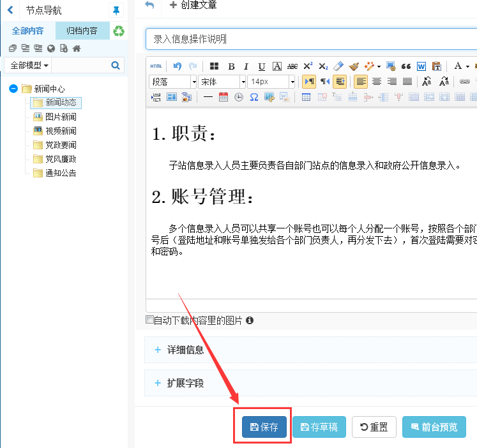Click the 保存 save button
Viewport: 477px width, 448px height.
tap(264, 427)
